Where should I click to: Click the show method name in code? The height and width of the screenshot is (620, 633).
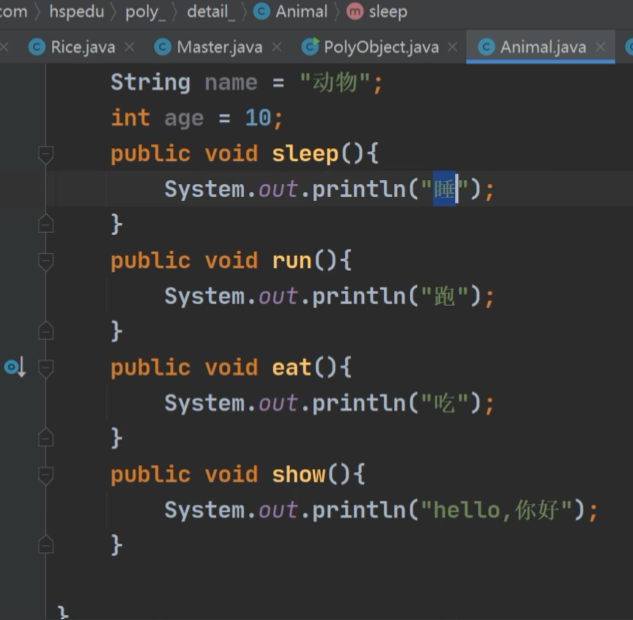click(x=298, y=474)
